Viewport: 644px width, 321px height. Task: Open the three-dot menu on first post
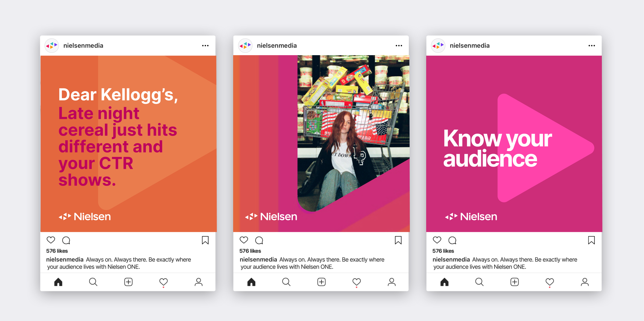click(205, 46)
